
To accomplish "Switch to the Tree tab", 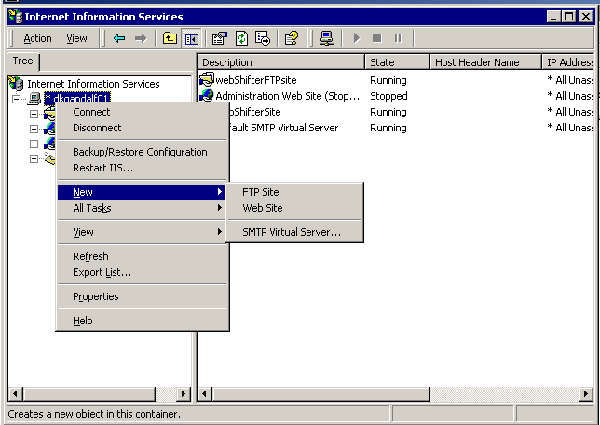I will pos(23,61).
